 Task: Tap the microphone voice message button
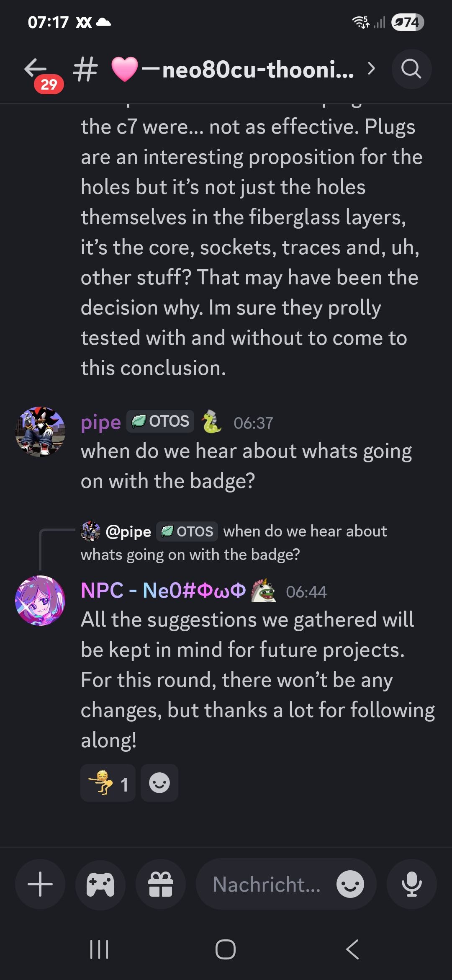coord(411,884)
